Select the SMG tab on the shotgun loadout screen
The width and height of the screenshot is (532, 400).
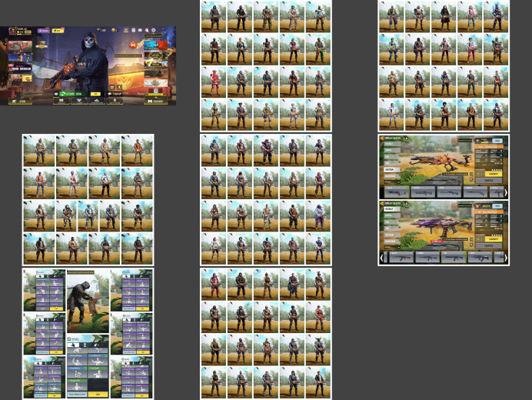[392, 163]
